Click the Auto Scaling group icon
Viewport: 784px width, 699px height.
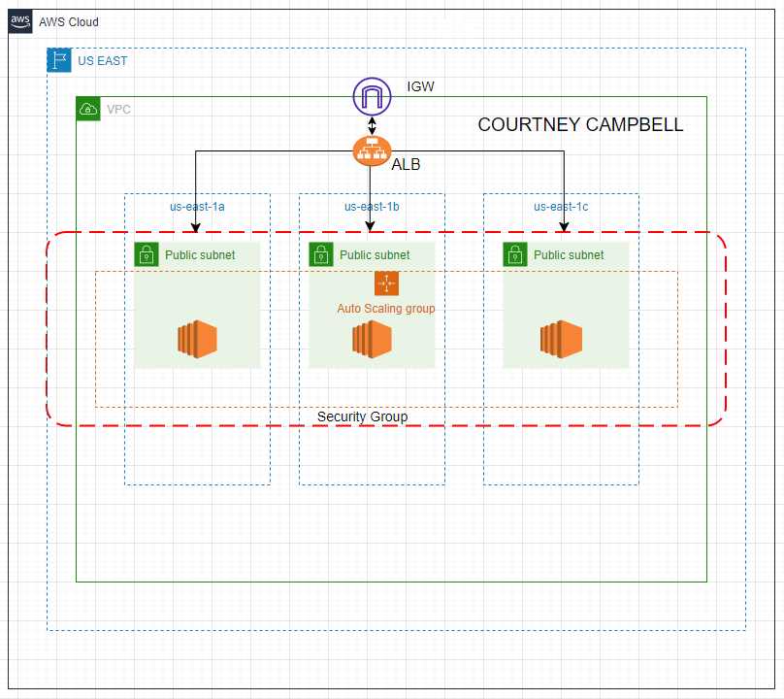tap(386, 283)
